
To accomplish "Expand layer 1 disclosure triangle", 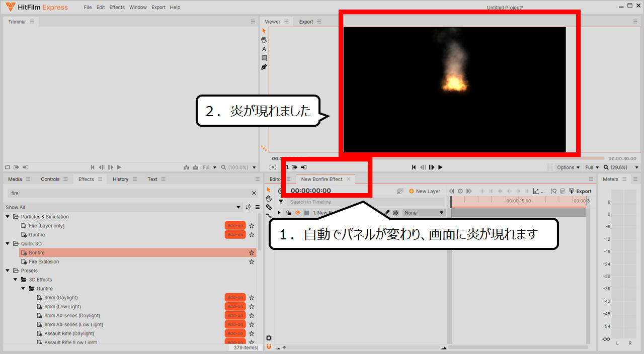I will (279, 213).
